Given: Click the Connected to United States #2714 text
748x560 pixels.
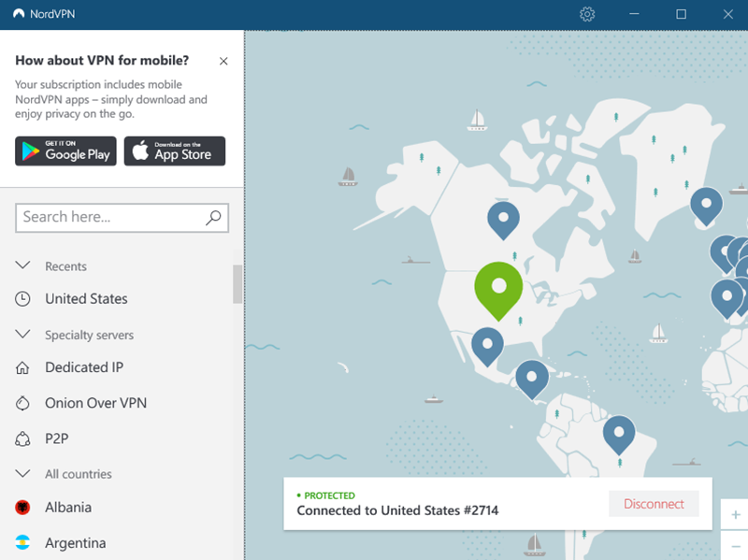Looking at the screenshot, I should [x=397, y=510].
